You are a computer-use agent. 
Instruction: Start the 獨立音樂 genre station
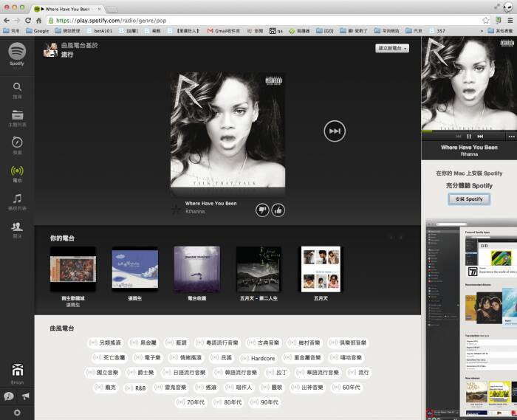pos(103,372)
